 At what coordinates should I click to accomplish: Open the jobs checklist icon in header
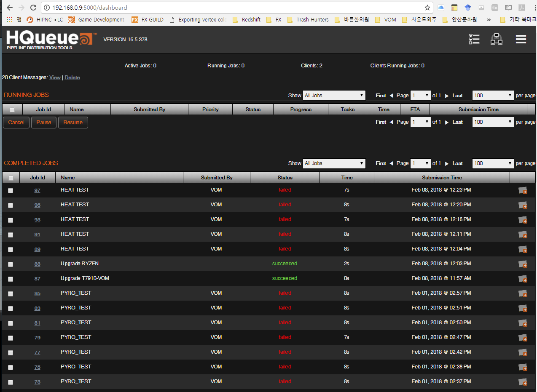pos(474,39)
